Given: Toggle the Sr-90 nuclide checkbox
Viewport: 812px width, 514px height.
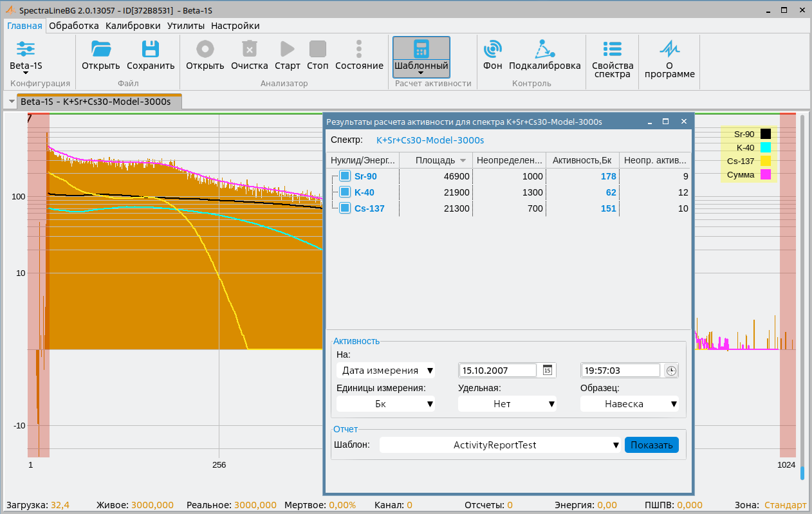Looking at the screenshot, I should 345,176.
